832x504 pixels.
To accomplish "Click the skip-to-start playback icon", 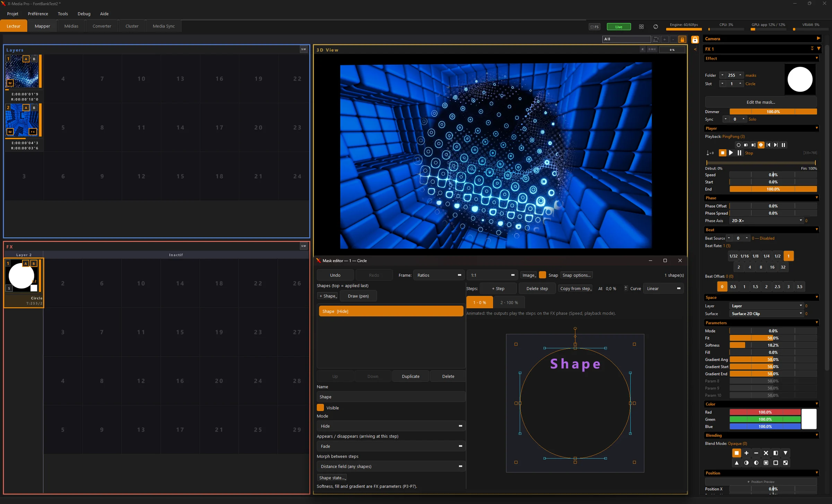I will (769, 145).
